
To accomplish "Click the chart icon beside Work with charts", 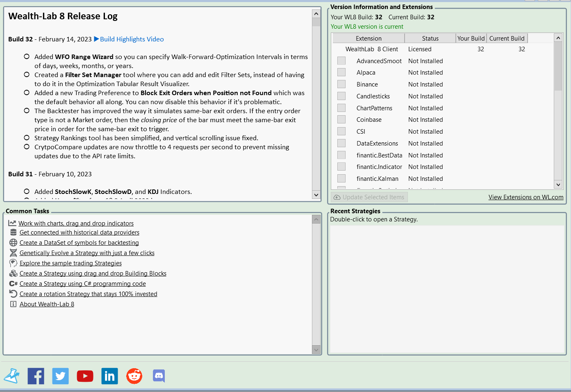I will [12, 223].
